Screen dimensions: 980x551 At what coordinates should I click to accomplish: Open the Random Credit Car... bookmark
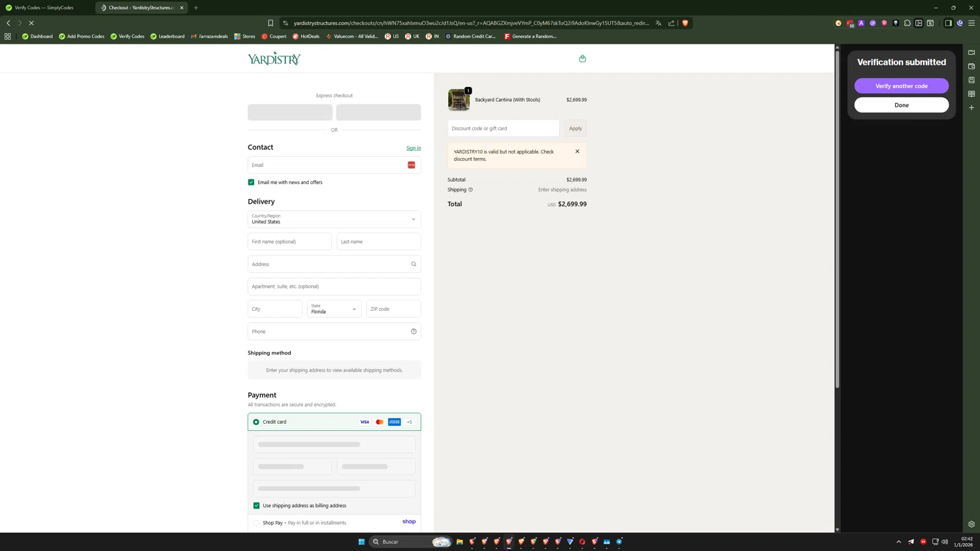[x=470, y=37]
